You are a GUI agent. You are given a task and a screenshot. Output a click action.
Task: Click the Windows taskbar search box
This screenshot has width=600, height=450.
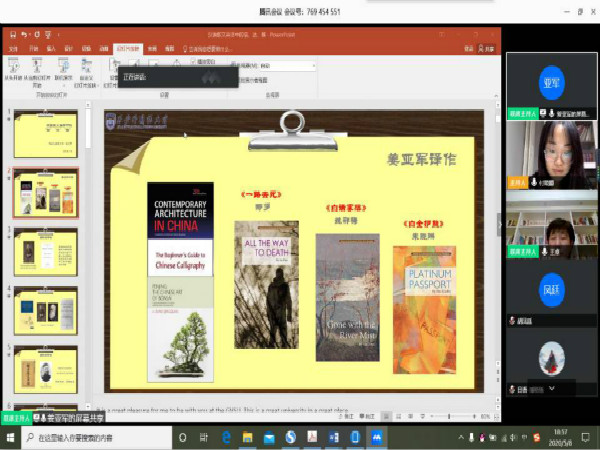tap(96, 437)
